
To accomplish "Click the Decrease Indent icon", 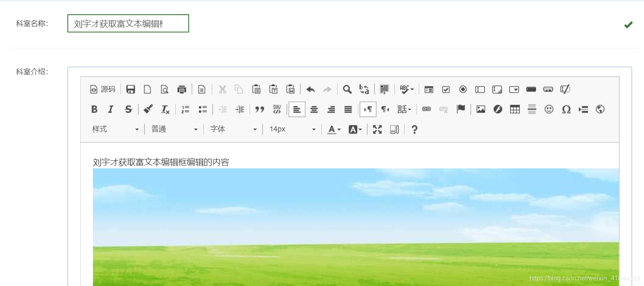I will 223,109.
